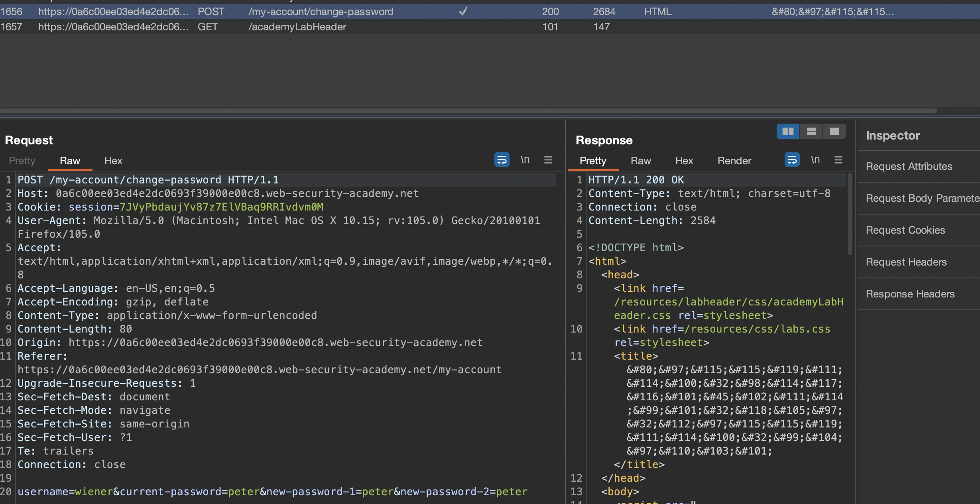The width and height of the screenshot is (980, 504).
Task: Open Response panel hamburger options menu
Action: tap(838, 160)
